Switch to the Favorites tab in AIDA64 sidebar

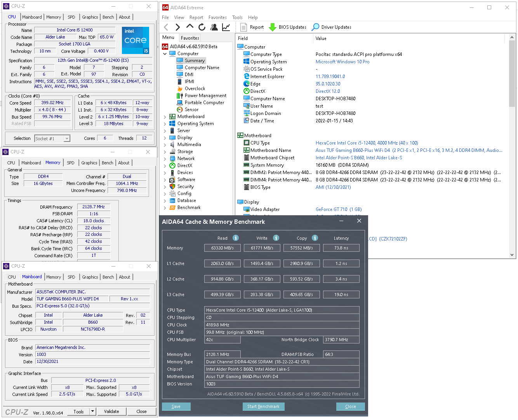tap(190, 38)
